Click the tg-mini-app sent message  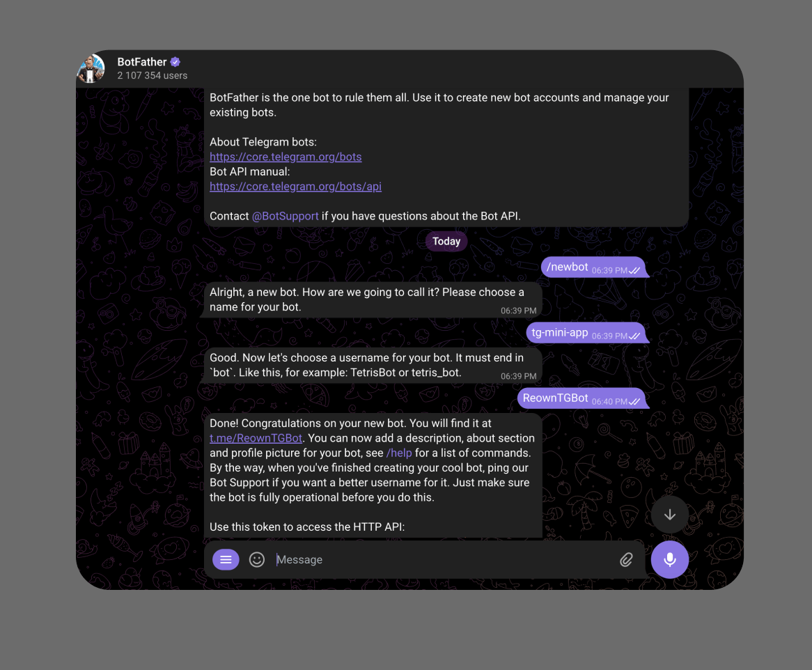point(586,333)
